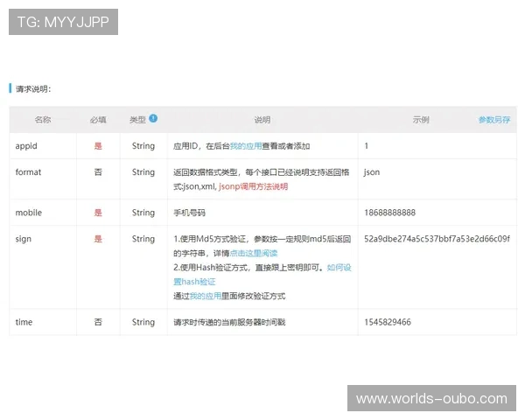
Task: Click the 请求说明: section heading
Action: 33,89
